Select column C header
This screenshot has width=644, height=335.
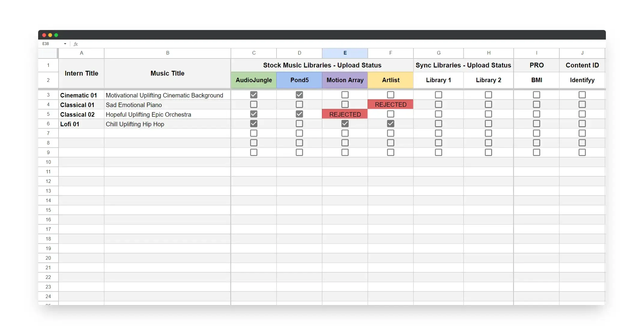(254, 53)
